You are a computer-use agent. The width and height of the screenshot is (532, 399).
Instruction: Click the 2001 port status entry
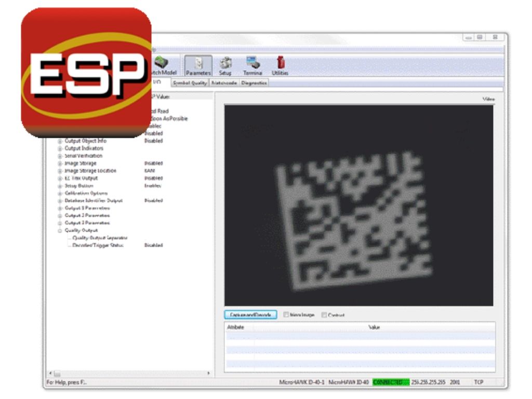(455, 382)
